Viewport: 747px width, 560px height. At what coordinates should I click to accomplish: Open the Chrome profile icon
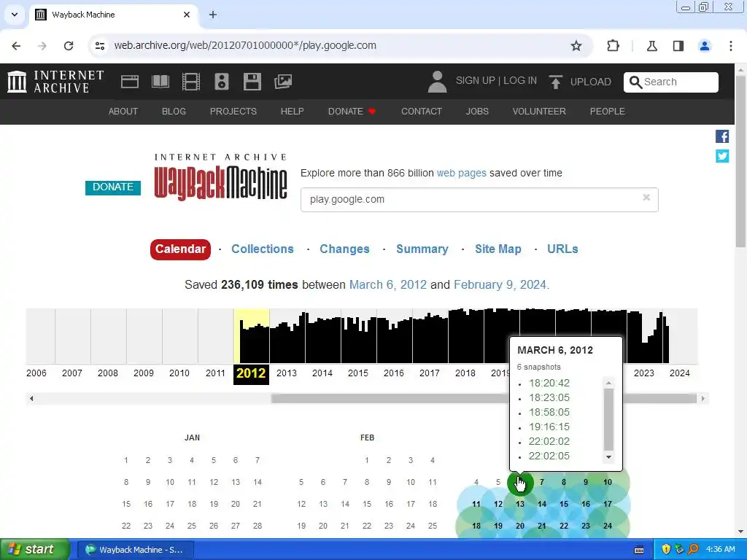pos(704,46)
